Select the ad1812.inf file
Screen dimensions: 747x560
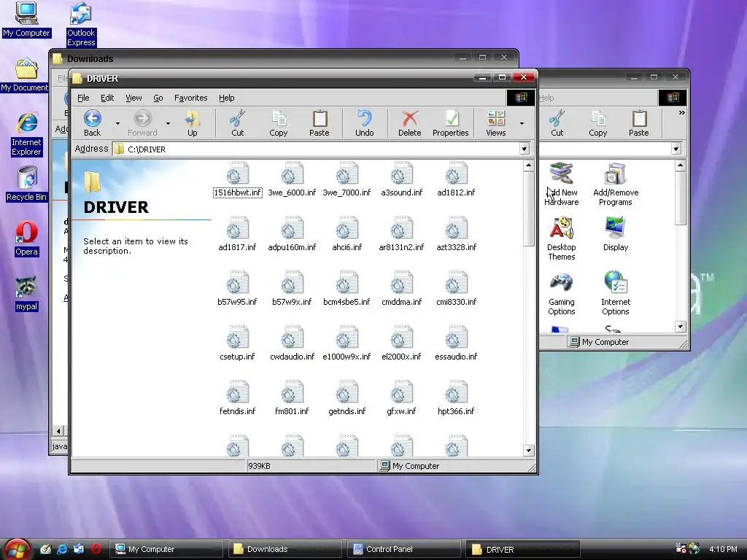pyautogui.click(x=456, y=180)
